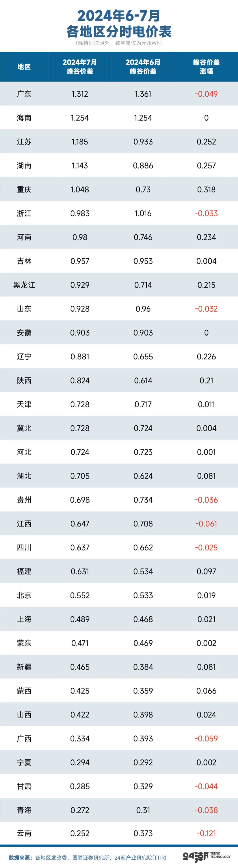Click the 2024年6月峰谷价差 column header
238x868 pixels.
click(x=143, y=67)
